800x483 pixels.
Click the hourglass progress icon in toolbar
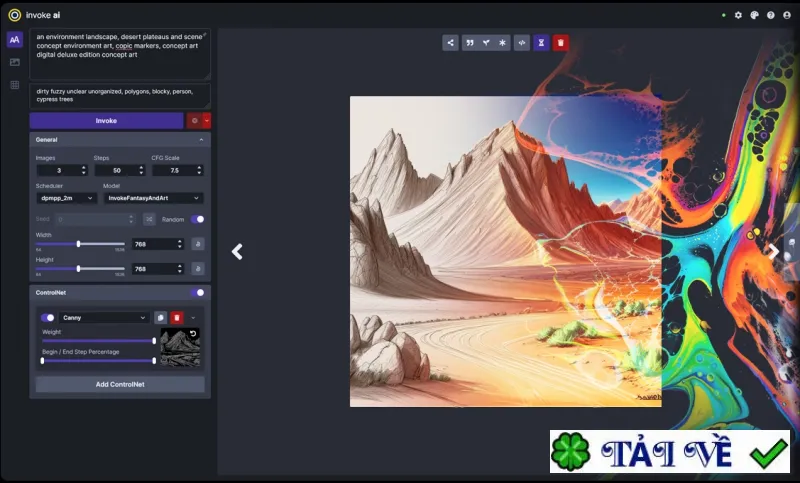point(541,43)
